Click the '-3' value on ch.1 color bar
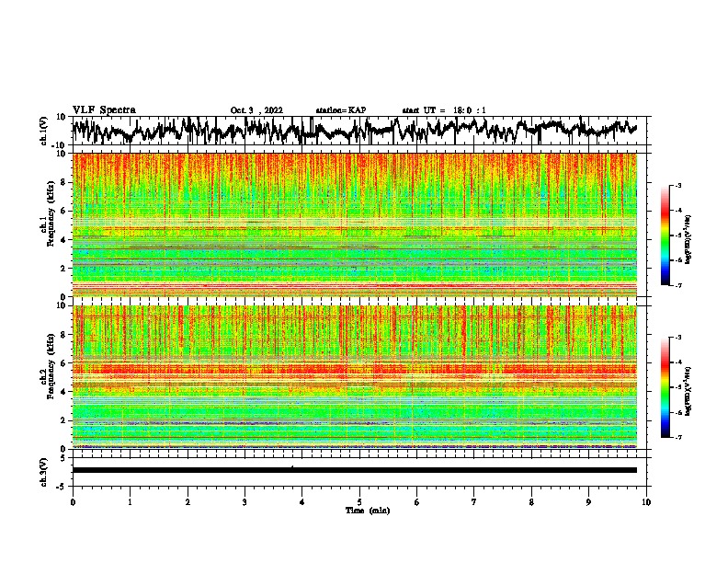This screenshot has height=563, width=728. (x=678, y=186)
